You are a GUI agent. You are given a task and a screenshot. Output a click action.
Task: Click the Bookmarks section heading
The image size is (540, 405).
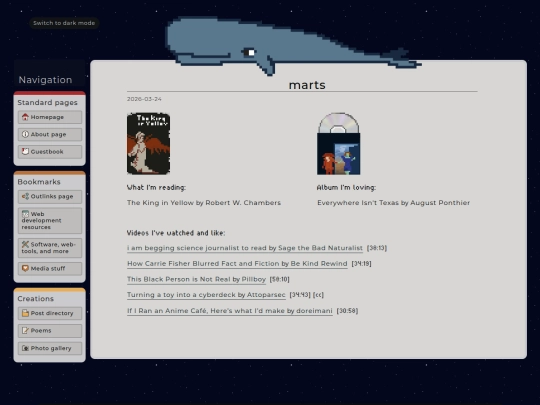(x=39, y=182)
